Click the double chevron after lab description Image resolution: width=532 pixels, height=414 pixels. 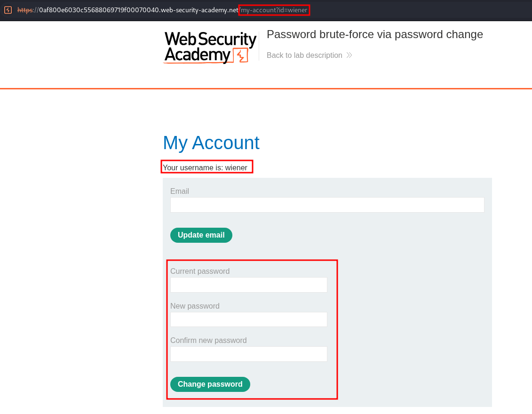point(349,56)
